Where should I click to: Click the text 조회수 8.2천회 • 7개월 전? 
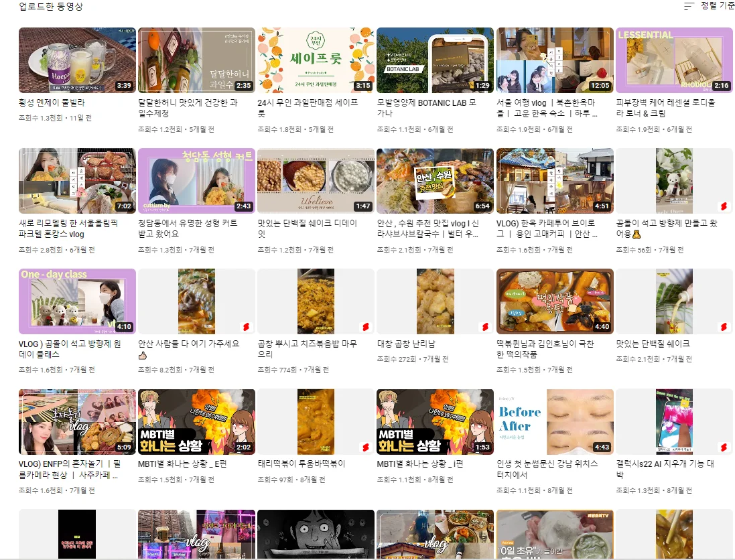pos(176,370)
